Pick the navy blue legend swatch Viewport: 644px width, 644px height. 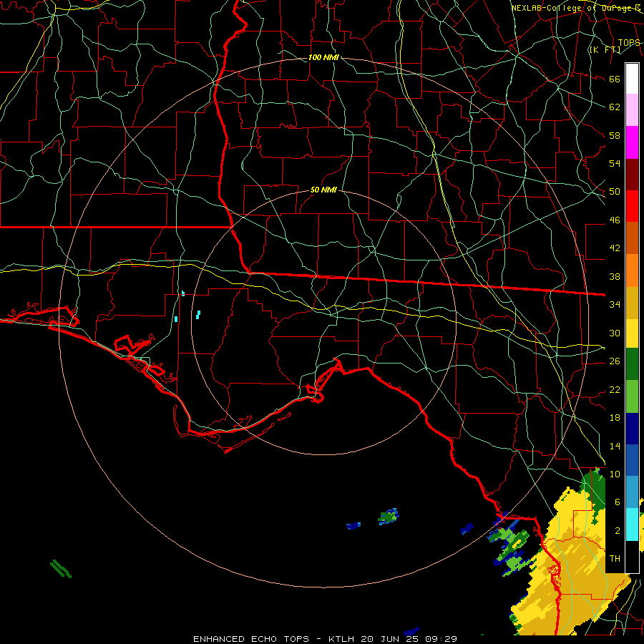632,429
